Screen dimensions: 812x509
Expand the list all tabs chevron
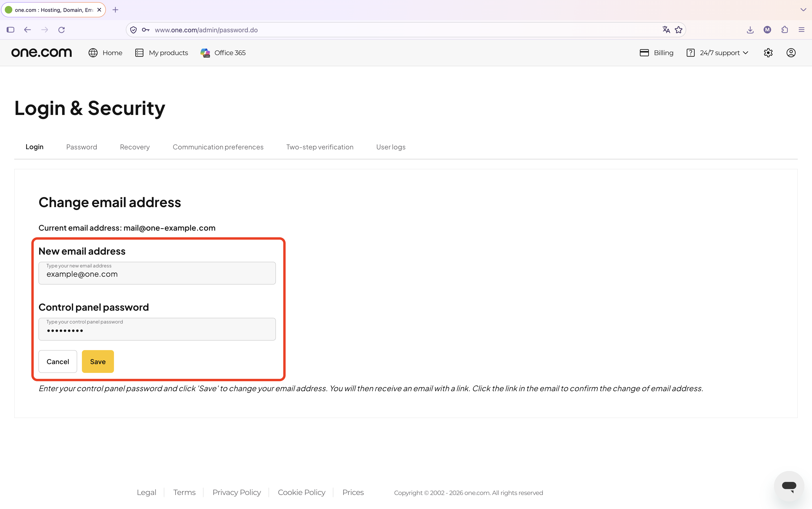803,10
